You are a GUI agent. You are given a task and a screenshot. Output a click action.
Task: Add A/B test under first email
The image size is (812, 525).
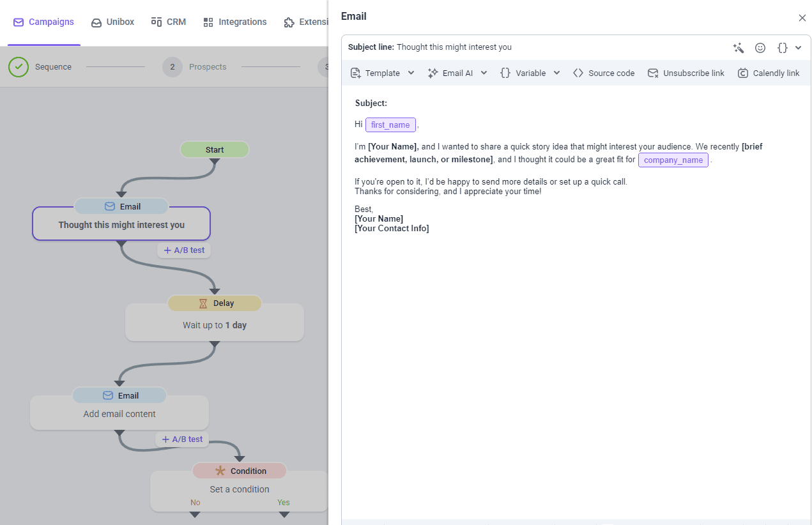pyautogui.click(x=184, y=250)
